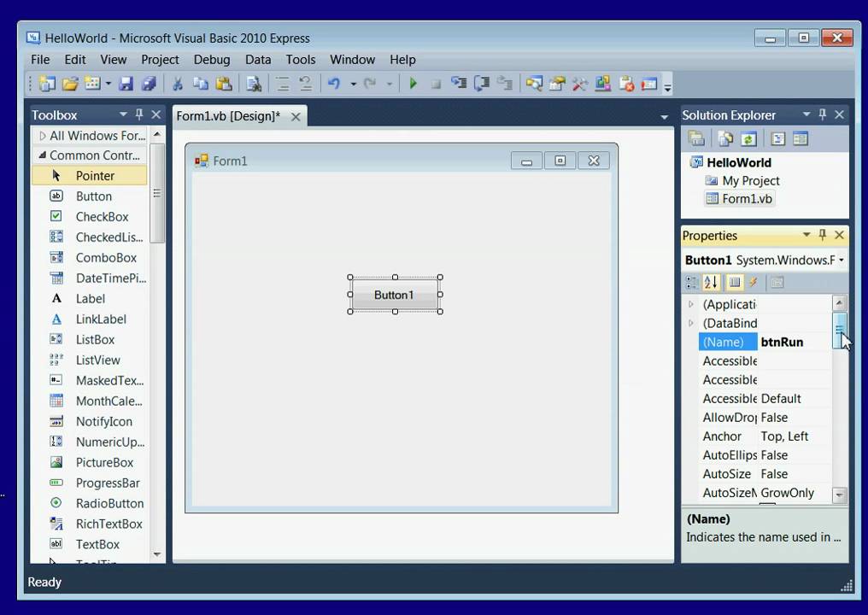Click the Copy icon in toolbar
This screenshot has width=868, height=615.
coord(201,84)
